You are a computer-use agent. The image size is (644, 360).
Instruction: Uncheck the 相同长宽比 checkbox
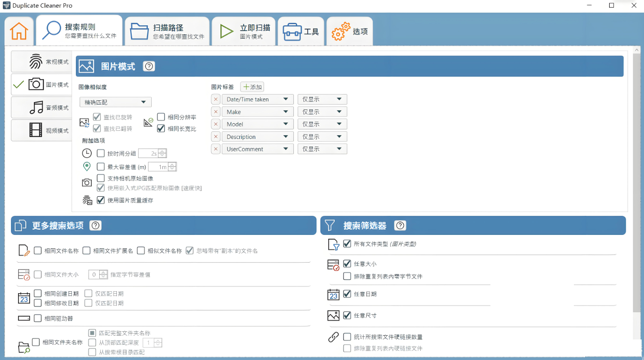pyautogui.click(x=161, y=128)
